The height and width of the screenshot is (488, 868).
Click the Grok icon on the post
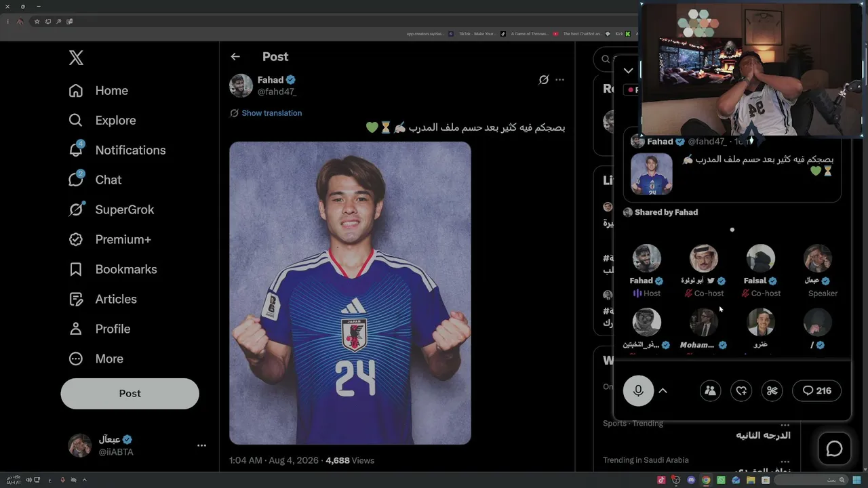[x=543, y=80]
